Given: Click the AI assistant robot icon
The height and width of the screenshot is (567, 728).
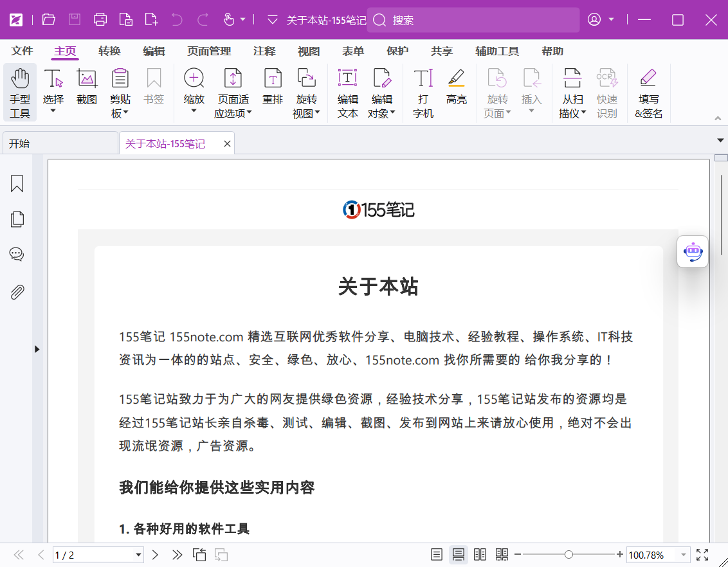Looking at the screenshot, I should (693, 251).
